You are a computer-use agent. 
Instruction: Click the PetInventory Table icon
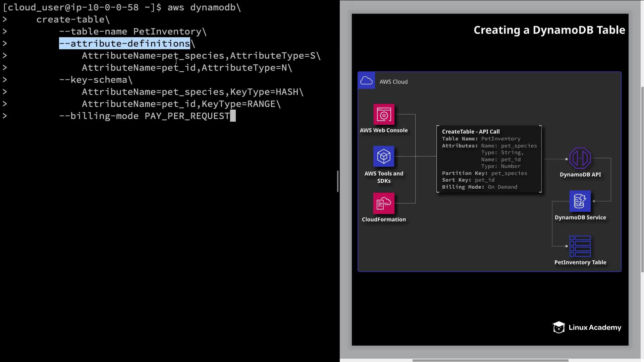pyautogui.click(x=580, y=246)
